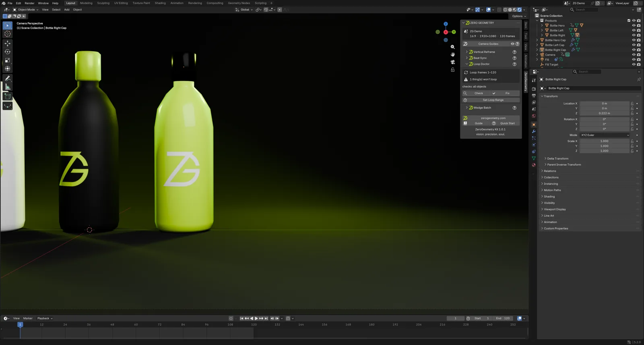This screenshot has width=644, height=345.
Task: Click the play animation button
Action: (256, 318)
